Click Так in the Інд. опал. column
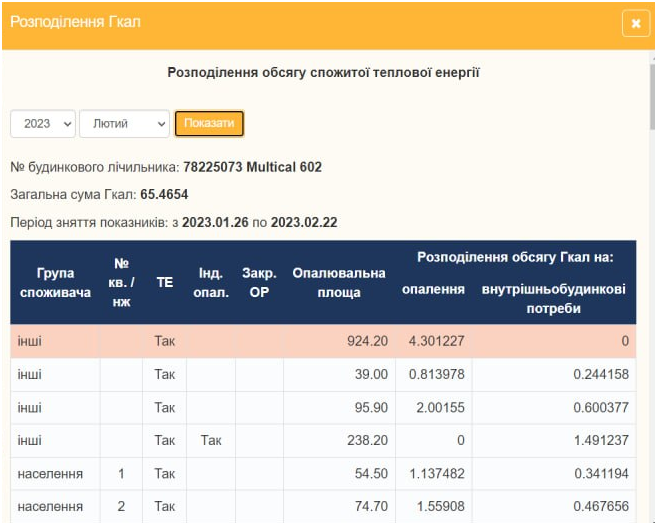The image size is (655, 523). coord(210,440)
